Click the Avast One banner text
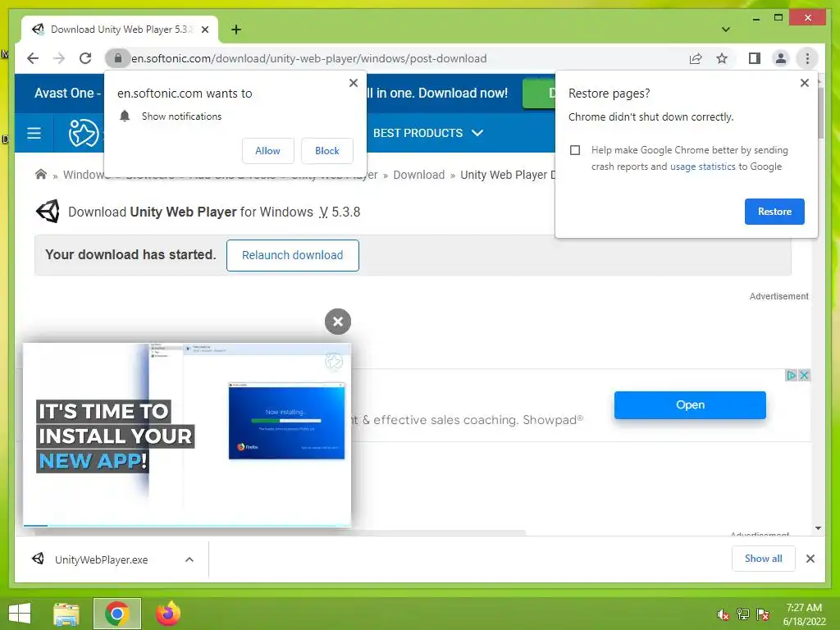 [67, 94]
